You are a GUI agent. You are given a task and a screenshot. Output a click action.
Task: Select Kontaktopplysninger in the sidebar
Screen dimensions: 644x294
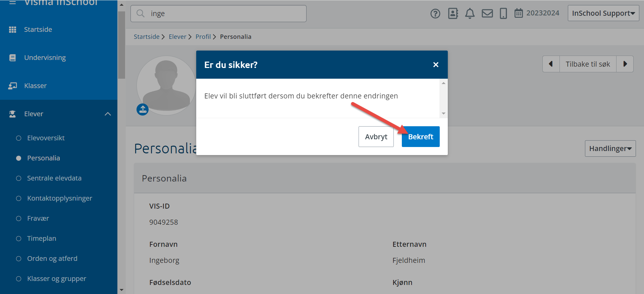tap(60, 198)
